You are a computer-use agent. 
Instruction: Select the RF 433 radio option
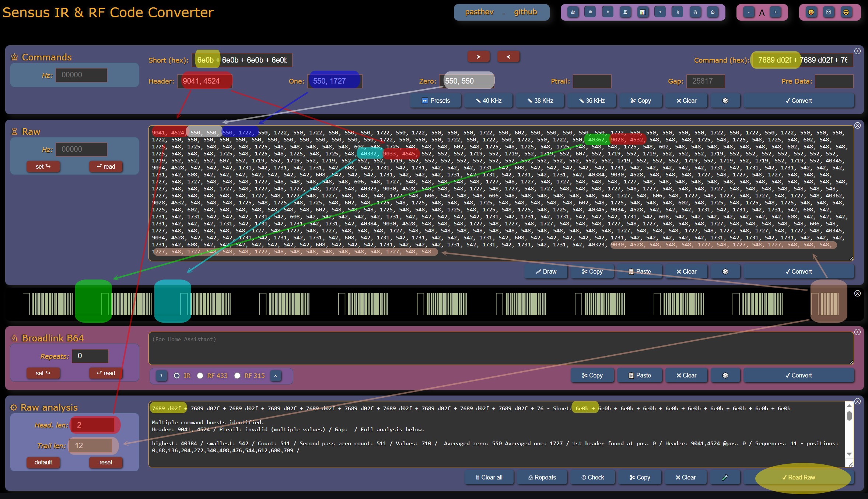[x=200, y=376]
